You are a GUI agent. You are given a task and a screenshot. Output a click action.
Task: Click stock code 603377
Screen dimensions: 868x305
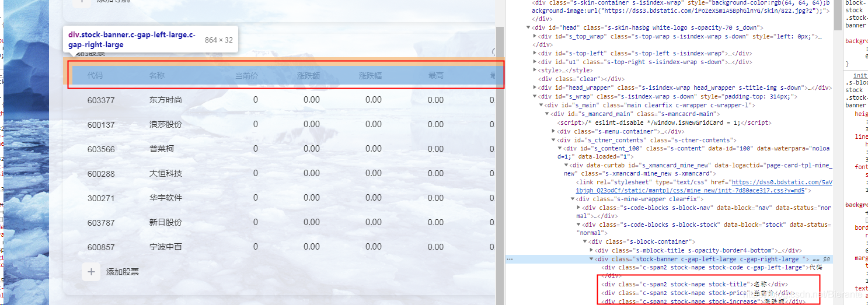[x=102, y=100]
